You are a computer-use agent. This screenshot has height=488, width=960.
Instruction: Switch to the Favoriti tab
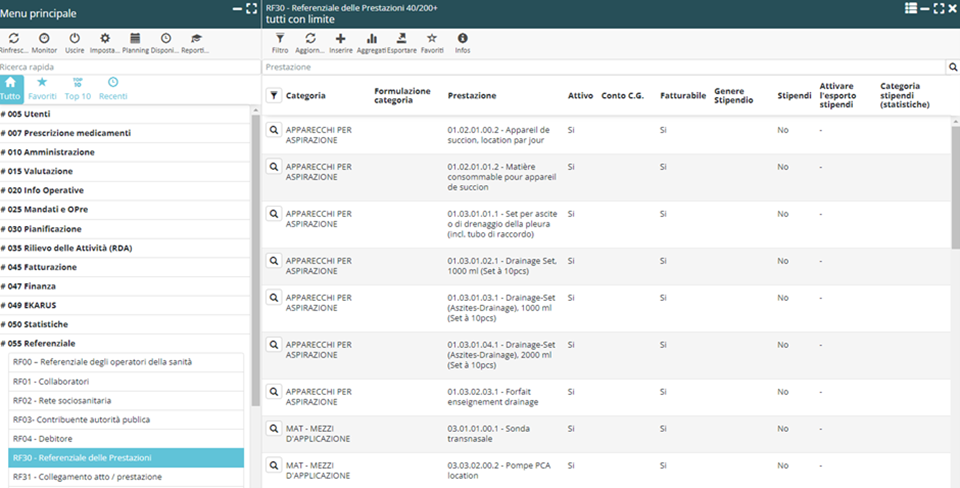42,88
